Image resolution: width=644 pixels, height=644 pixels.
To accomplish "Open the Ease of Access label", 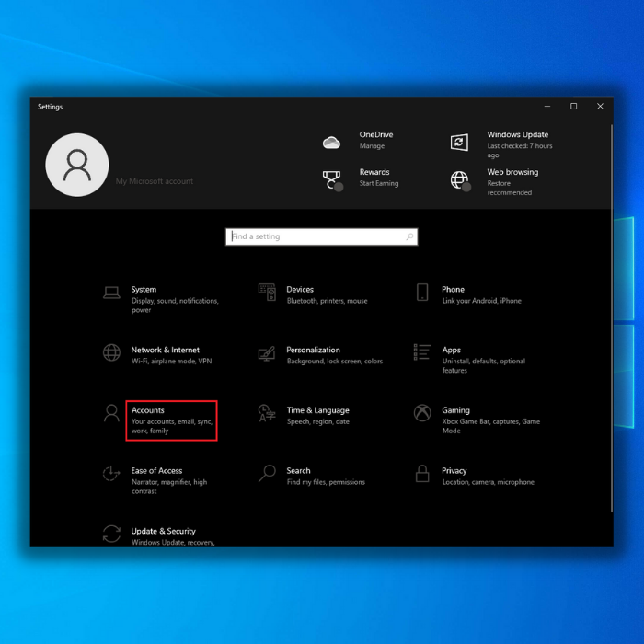I will (156, 471).
